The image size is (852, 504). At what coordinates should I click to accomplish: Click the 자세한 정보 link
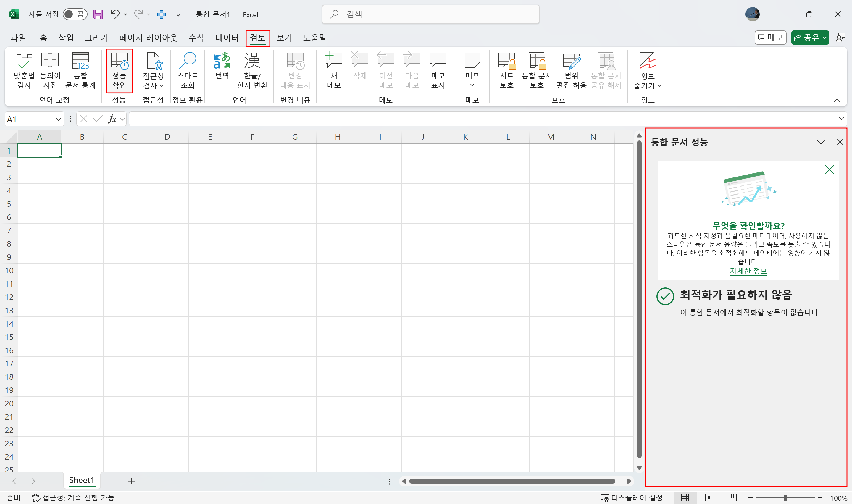(x=748, y=271)
